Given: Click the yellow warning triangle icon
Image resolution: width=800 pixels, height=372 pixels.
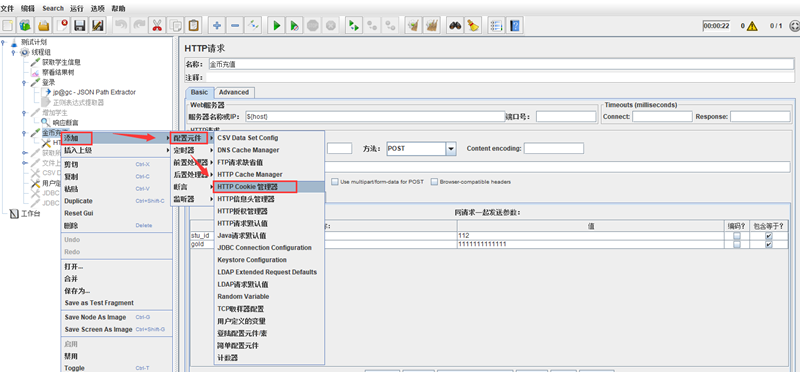Looking at the screenshot, I should click(x=752, y=26).
